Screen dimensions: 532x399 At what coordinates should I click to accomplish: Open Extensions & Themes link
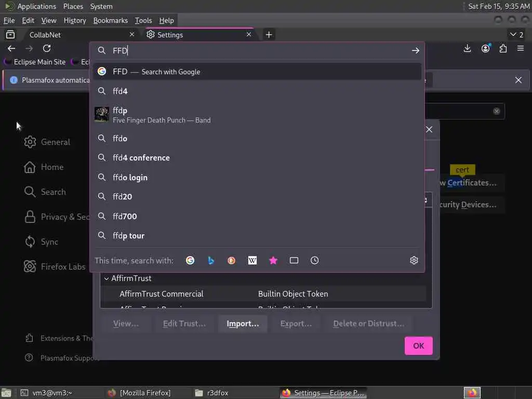(x=58, y=339)
